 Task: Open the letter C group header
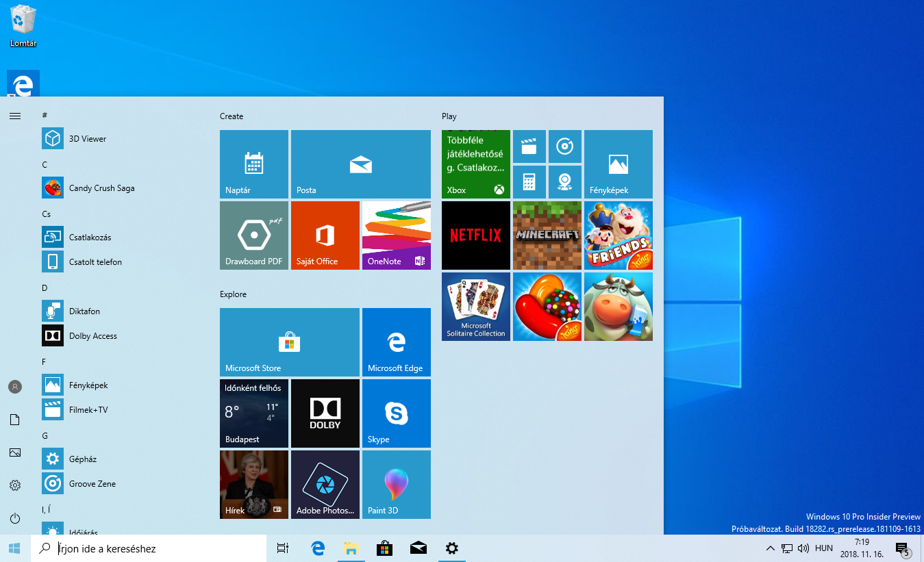pyautogui.click(x=45, y=165)
